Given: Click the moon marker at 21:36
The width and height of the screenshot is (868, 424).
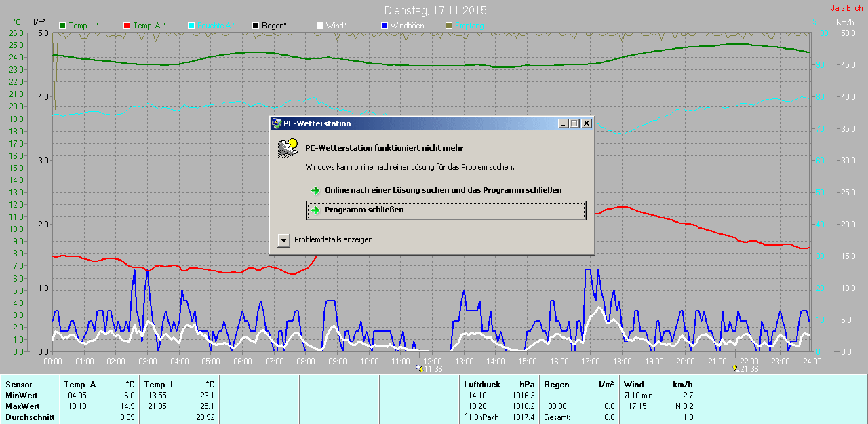Looking at the screenshot, I should [x=736, y=368].
